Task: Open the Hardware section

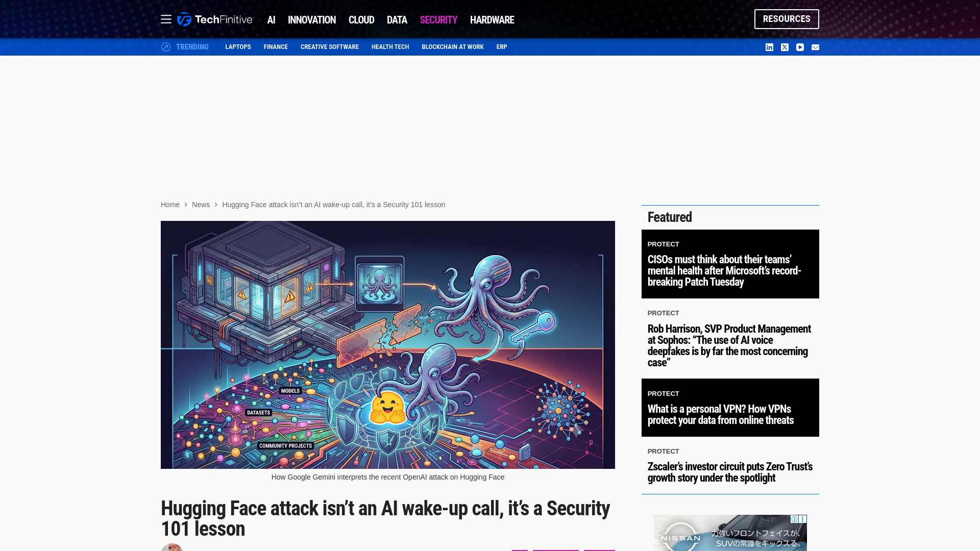Action: click(x=492, y=20)
